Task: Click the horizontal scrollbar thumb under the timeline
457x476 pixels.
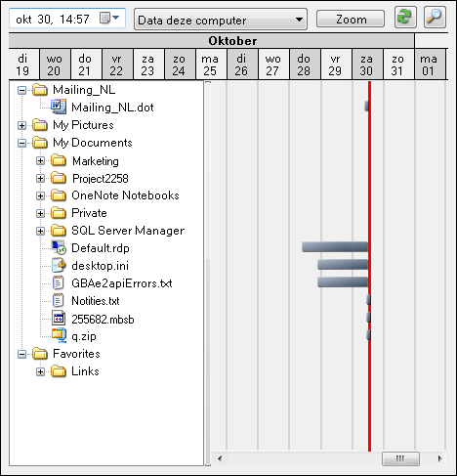Action: (x=400, y=458)
